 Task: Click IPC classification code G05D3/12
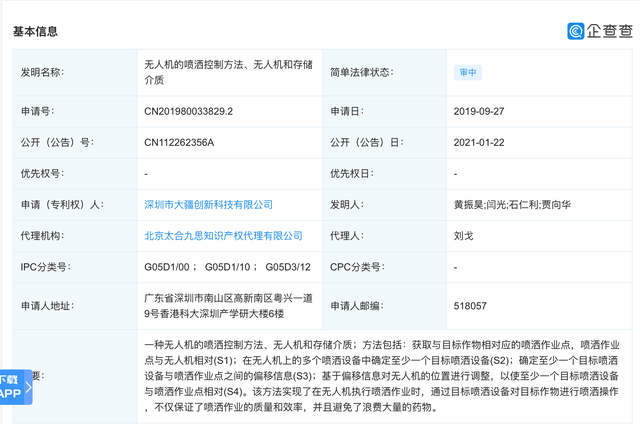[288, 267]
